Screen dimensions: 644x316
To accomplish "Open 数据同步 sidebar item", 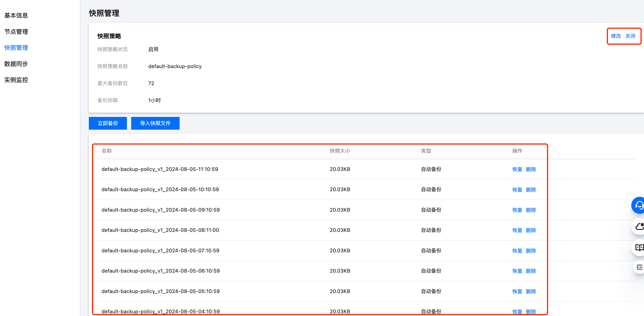I will click(x=16, y=64).
